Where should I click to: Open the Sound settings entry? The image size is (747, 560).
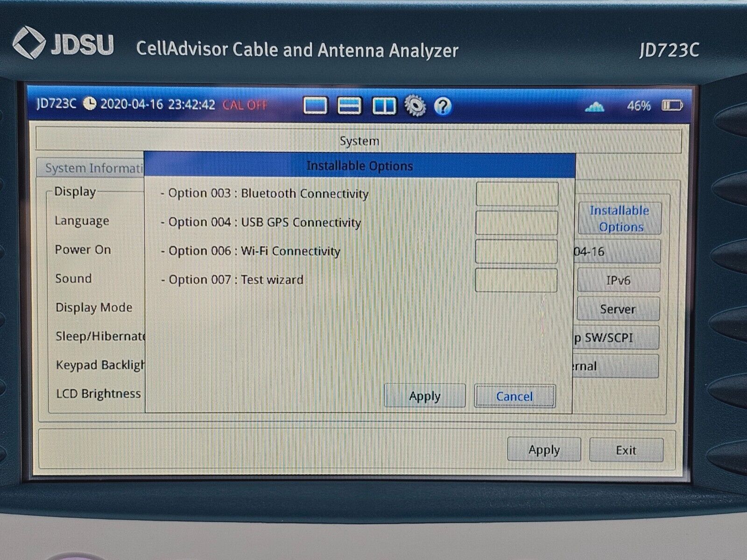click(x=73, y=279)
